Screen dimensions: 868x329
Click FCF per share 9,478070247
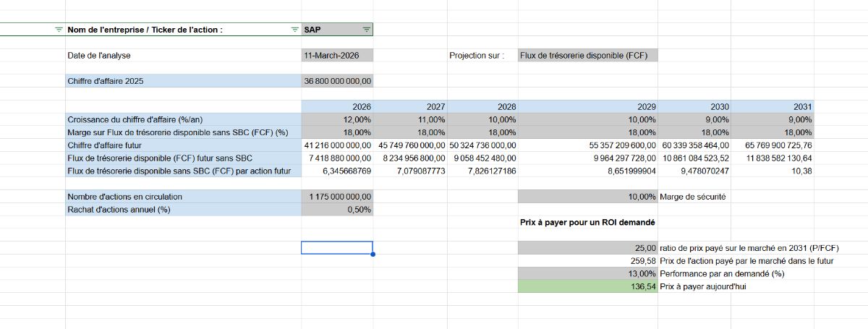pos(694,171)
